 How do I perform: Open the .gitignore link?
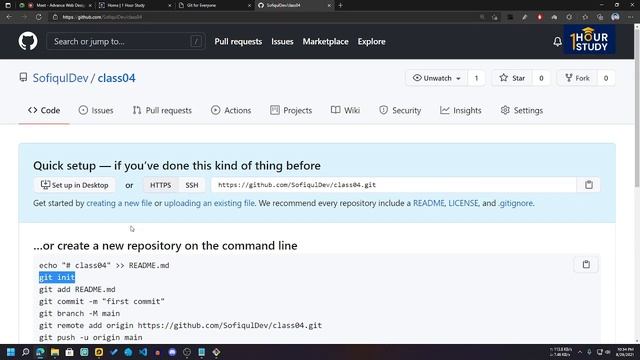516,203
